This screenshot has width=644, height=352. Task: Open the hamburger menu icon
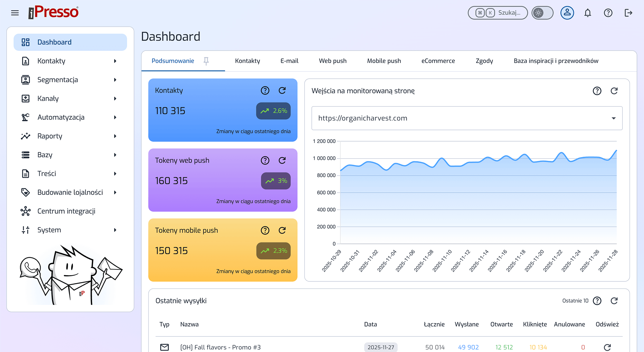(x=15, y=13)
